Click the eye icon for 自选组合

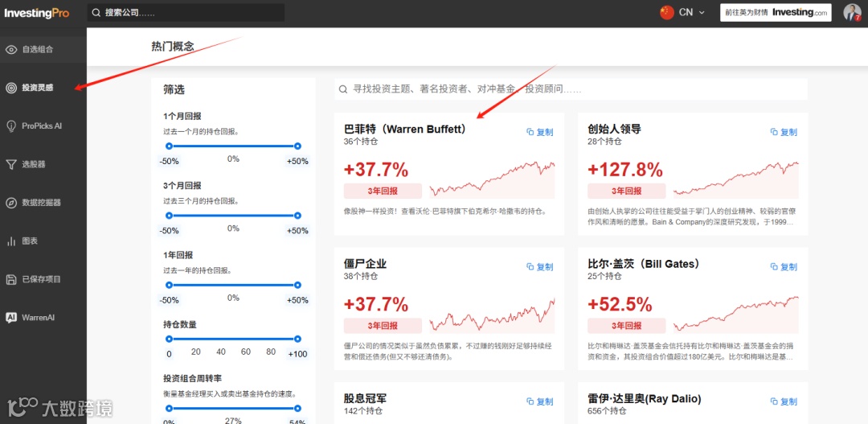tap(11, 49)
